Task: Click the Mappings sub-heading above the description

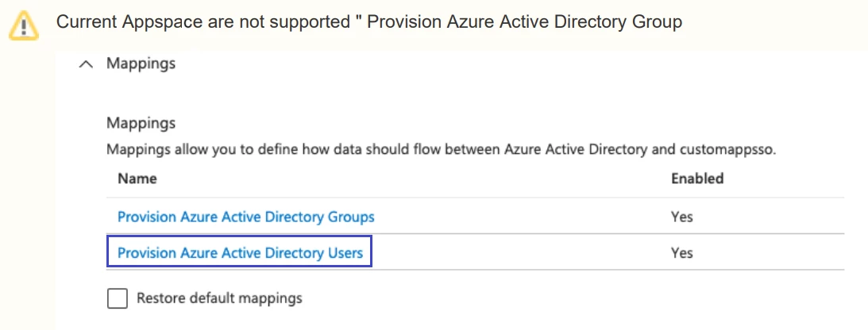Action: [x=141, y=124]
